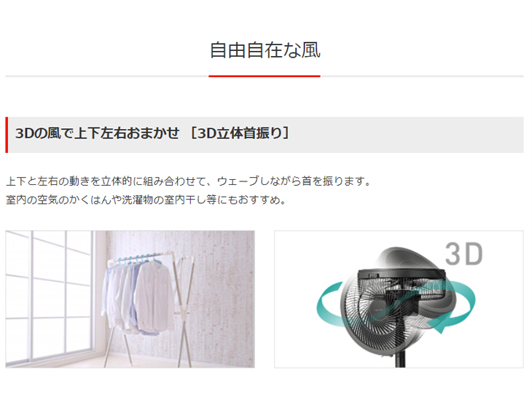Click the black fan stand pole
Screen dimensions: 532x405
coord(400,361)
